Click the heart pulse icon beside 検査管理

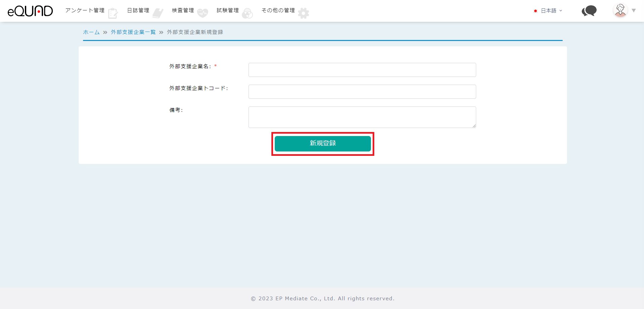click(202, 13)
